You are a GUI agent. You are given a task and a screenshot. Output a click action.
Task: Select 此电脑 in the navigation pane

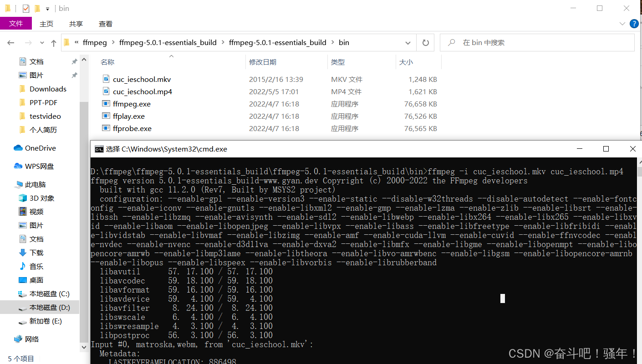pos(35,184)
